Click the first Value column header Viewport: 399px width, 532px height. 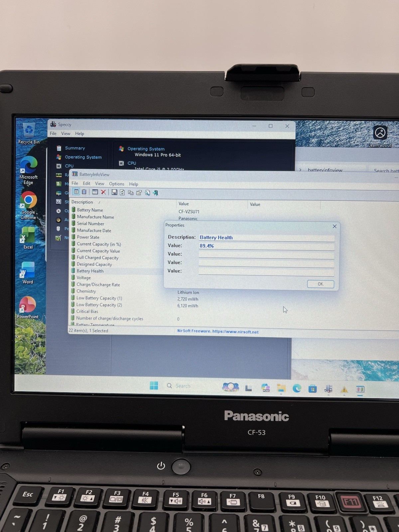[x=212, y=204]
